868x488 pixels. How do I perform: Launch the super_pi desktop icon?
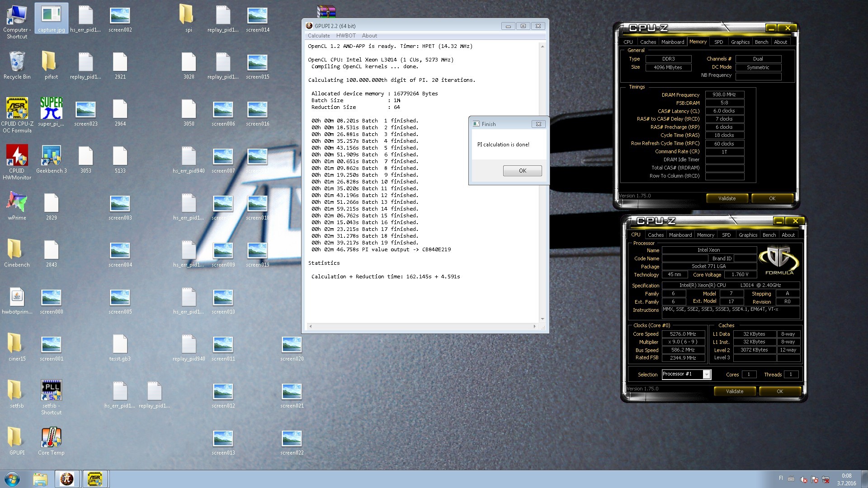coord(51,112)
